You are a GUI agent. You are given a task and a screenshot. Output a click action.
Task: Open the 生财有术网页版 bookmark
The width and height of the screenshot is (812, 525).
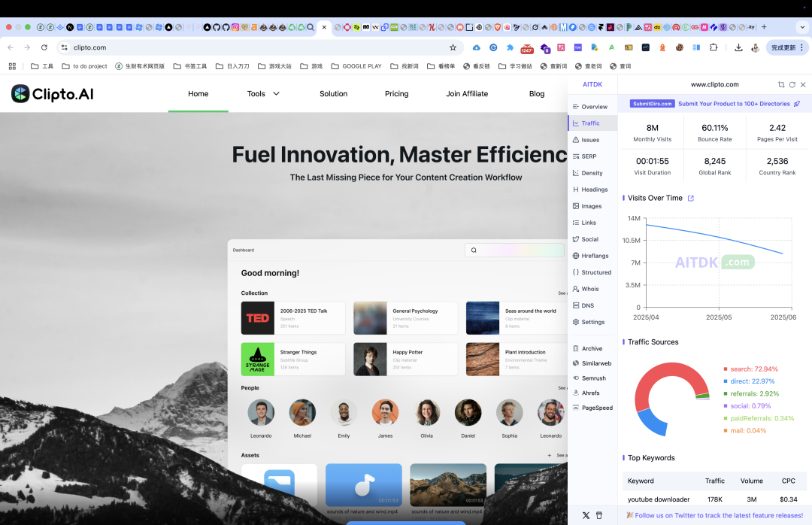click(x=140, y=66)
